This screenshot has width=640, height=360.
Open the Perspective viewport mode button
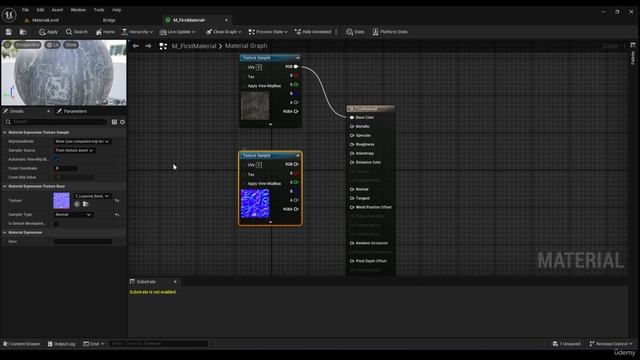click(x=28, y=45)
